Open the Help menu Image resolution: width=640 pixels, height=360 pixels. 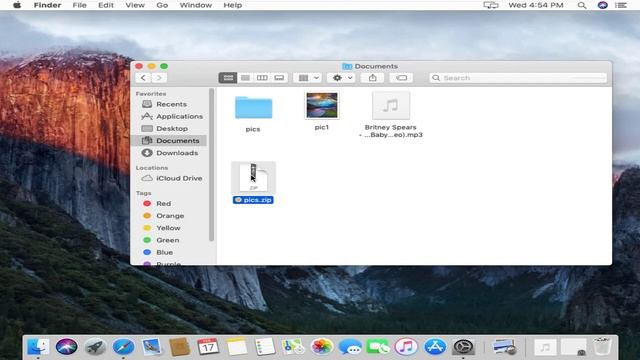click(x=233, y=5)
